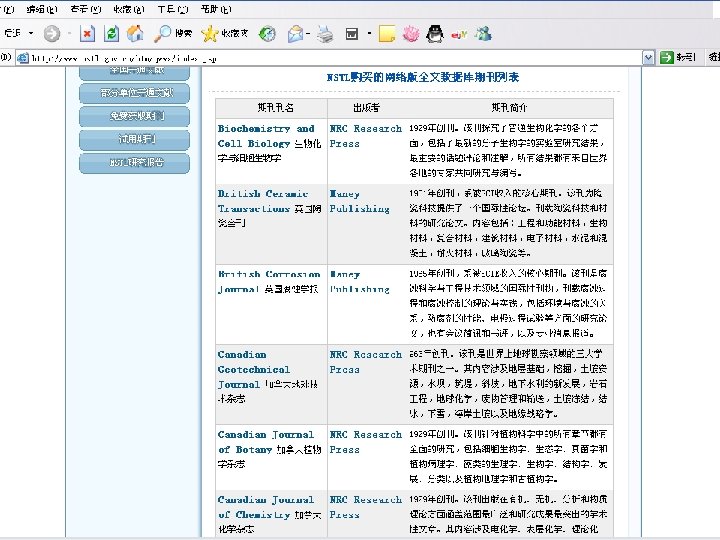Click the NSTL journal list page title
This screenshot has height=540, width=720.
pyautogui.click(x=422, y=77)
